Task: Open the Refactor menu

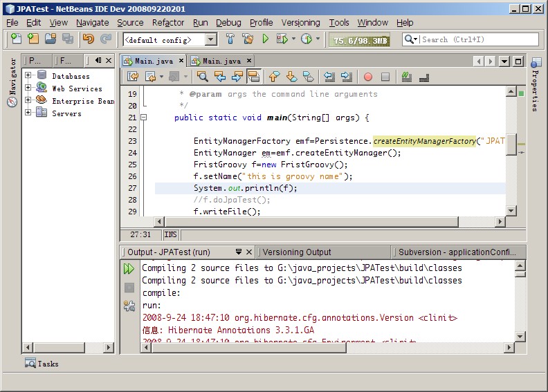Action: pyautogui.click(x=168, y=23)
